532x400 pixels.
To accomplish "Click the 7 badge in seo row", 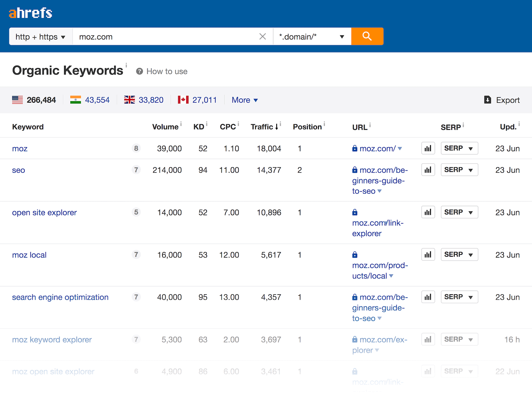I will 136,170.
